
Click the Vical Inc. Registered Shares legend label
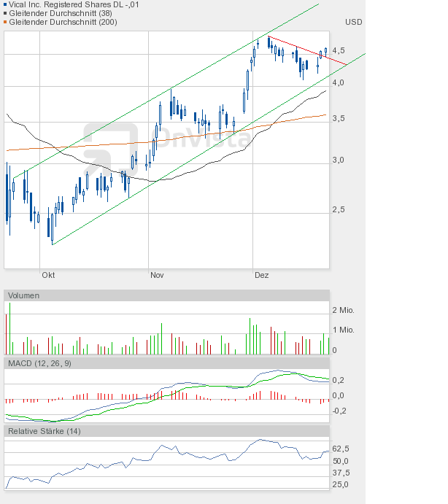point(74,4)
